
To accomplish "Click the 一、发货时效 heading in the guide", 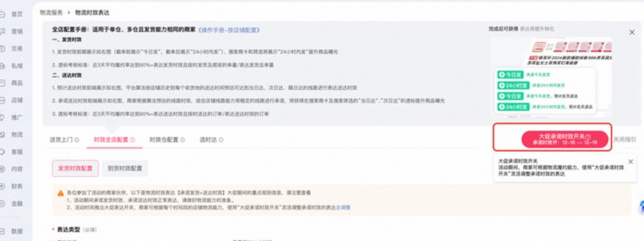I will pos(67,39).
